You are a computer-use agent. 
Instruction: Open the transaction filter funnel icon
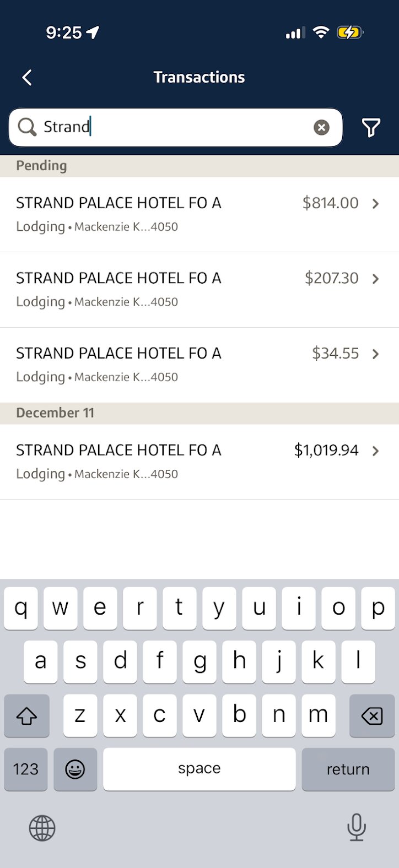(x=371, y=128)
